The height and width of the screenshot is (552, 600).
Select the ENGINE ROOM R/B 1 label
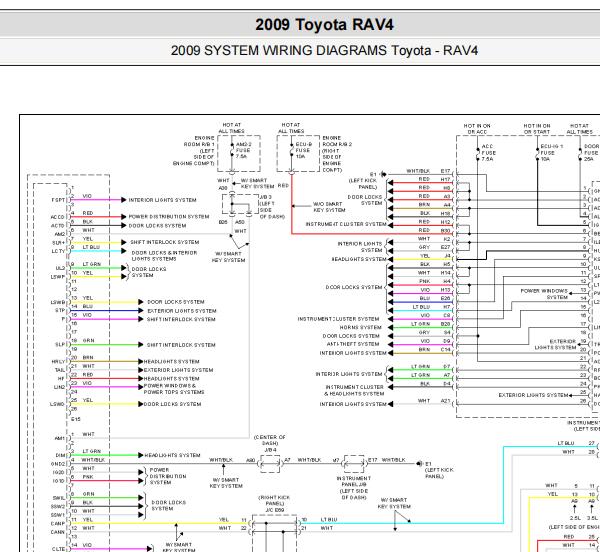tap(194, 151)
